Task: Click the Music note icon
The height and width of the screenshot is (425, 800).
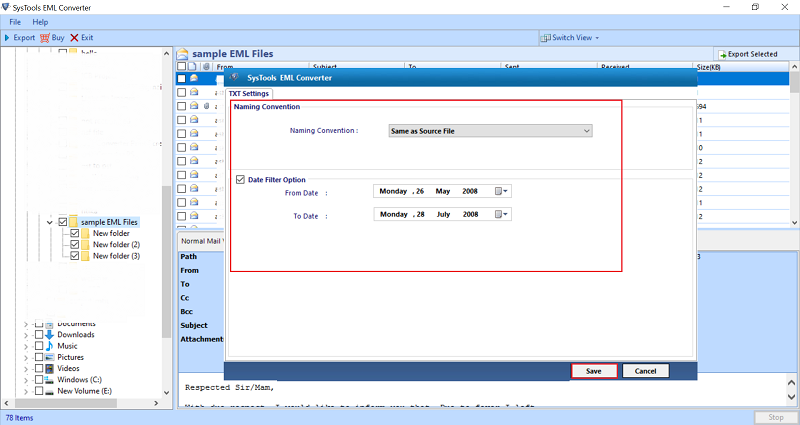Action: coord(49,346)
